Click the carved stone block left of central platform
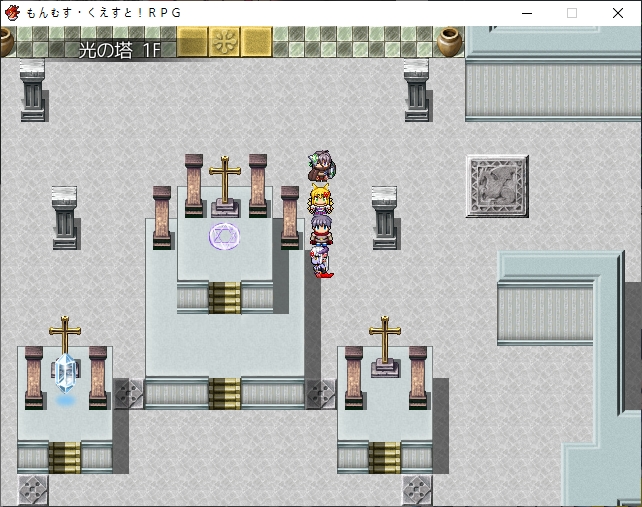This screenshot has height=507, width=642. pyautogui.click(x=129, y=394)
